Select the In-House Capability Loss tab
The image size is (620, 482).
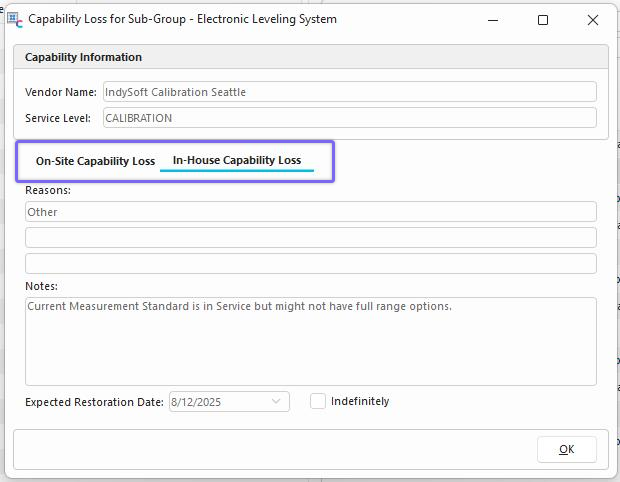(x=237, y=160)
